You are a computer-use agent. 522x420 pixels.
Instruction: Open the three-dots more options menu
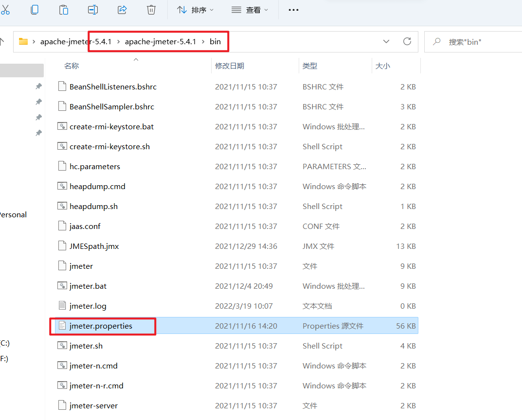293,10
